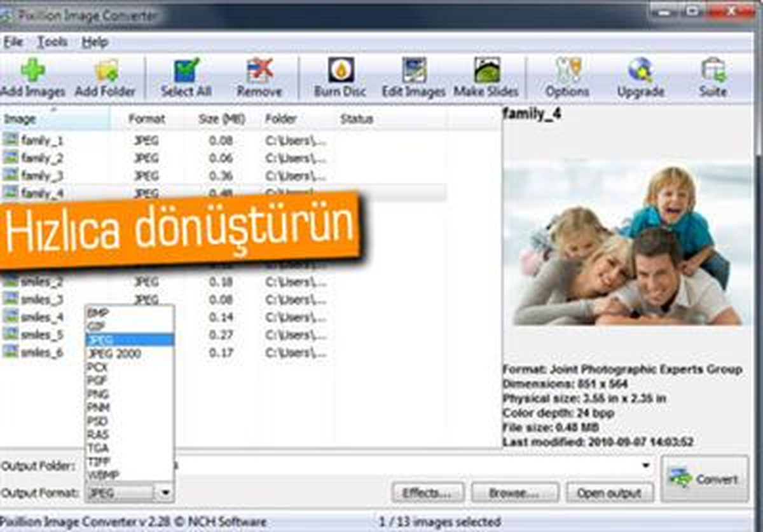Screen dimensions: 763x532
Task: Select the smiles_3 image row
Action: point(223,299)
